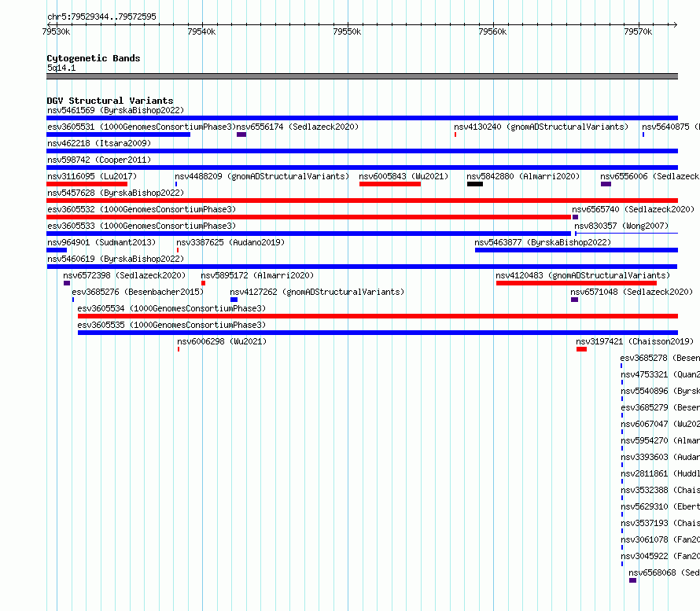
Task: Open the nsv5629310 variant label
Action: [x=660, y=506]
